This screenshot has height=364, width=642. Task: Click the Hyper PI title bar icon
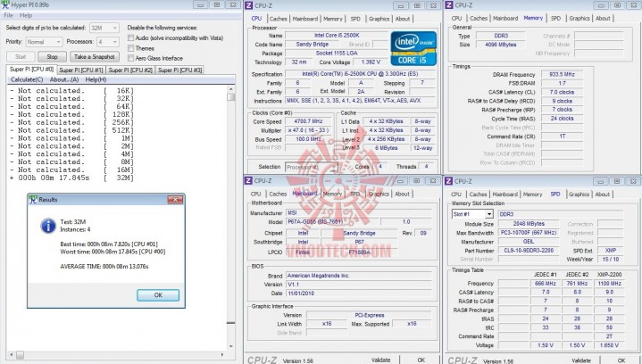(5, 5)
